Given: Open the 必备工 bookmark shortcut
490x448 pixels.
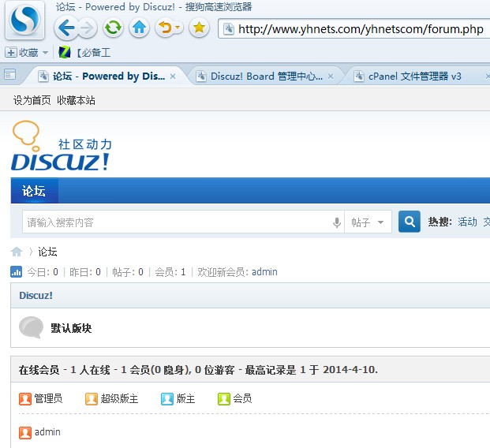Looking at the screenshot, I should (x=84, y=53).
